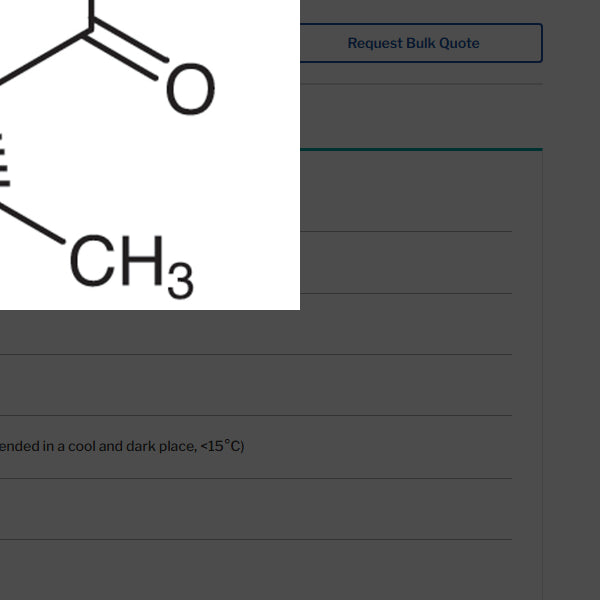Click the enlarged chemical structure image
The width and height of the screenshot is (600, 600).
click(x=150, y=155)
